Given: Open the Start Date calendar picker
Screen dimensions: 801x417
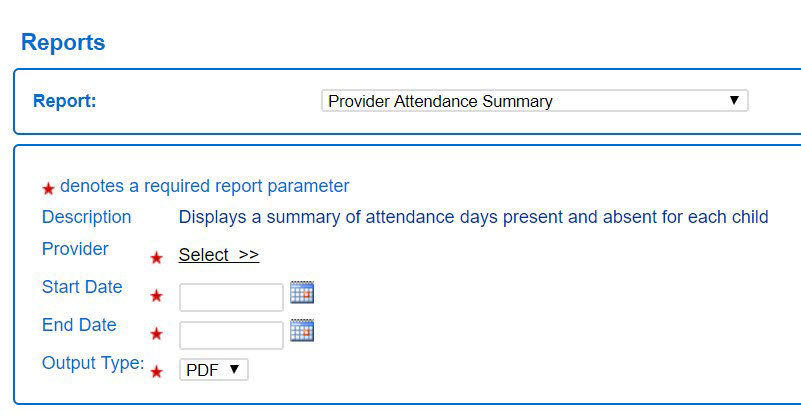Looking at the screenshot, I should pos(302,292).
